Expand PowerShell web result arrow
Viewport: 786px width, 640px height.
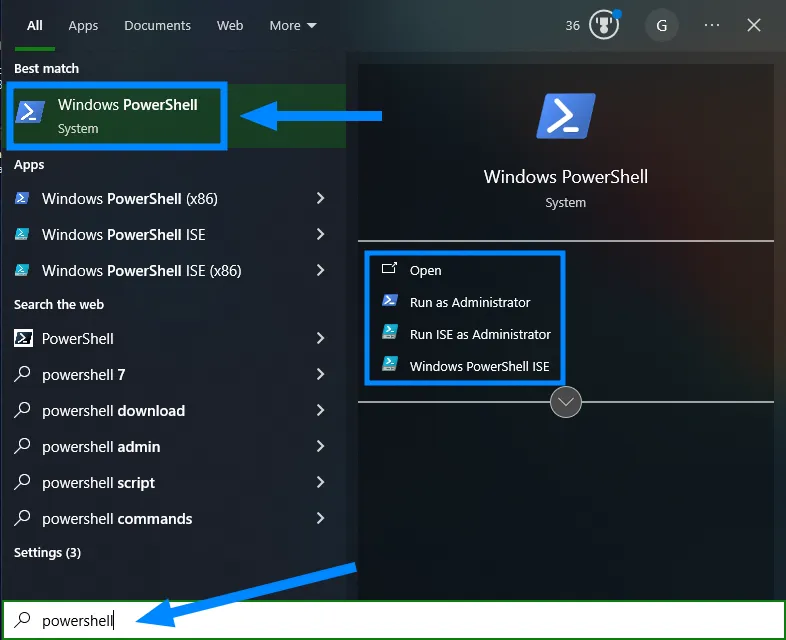[320, 338]
